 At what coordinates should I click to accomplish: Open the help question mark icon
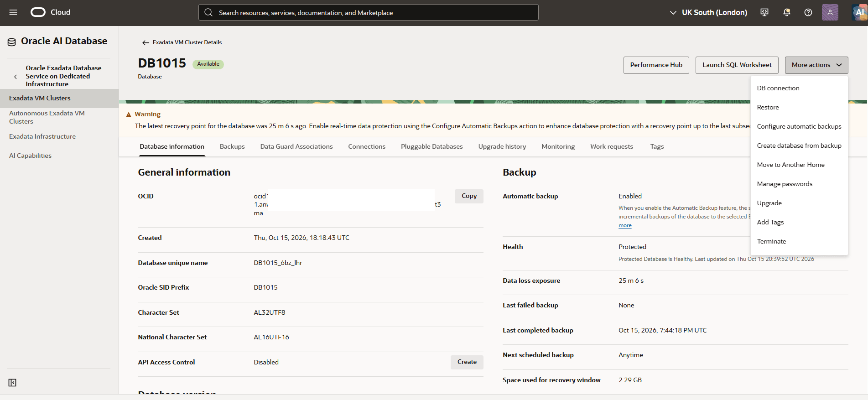point(808,12)
